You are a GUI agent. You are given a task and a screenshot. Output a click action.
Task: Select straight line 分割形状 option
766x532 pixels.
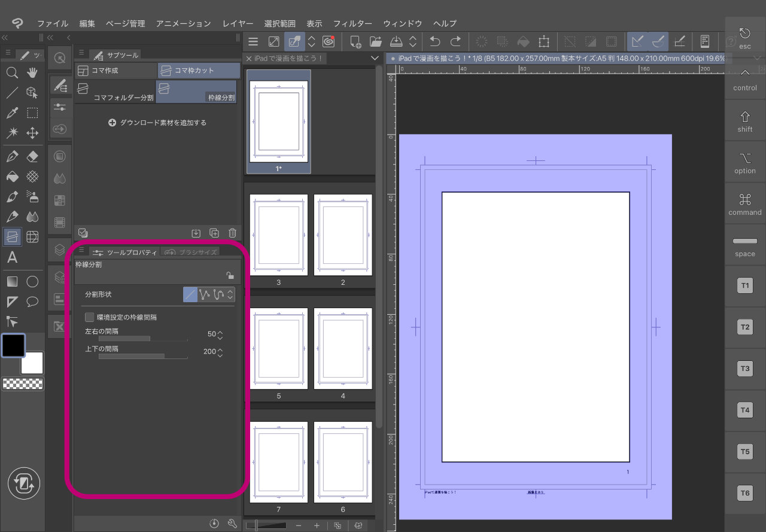point(190,294)
